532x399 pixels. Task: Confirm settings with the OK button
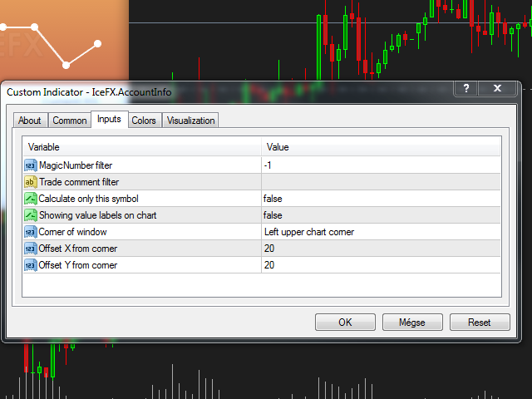click(x=345, y=322)
